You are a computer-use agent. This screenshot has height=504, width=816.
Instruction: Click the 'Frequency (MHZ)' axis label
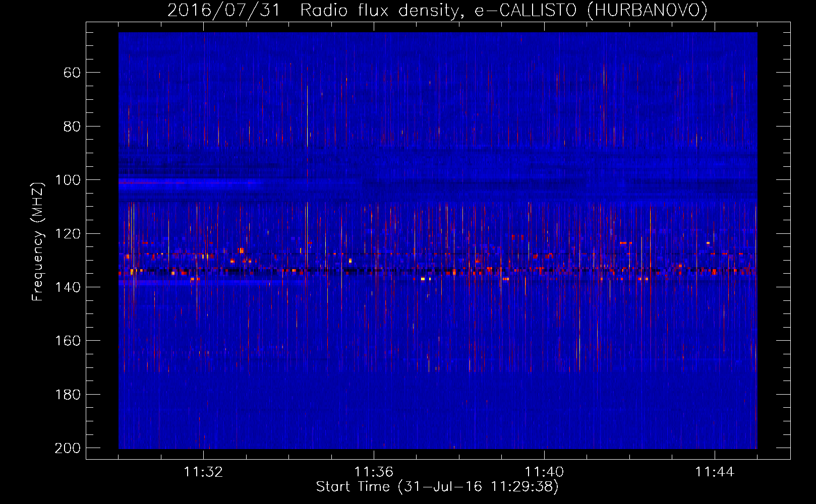pos(38,241)
